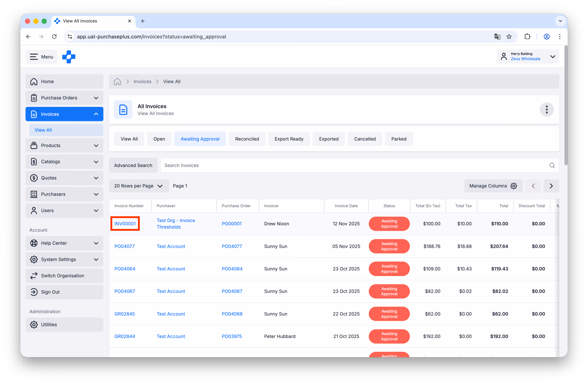Open a new browser tab
This screenshot has width=588, height=384.
(143, 21)
